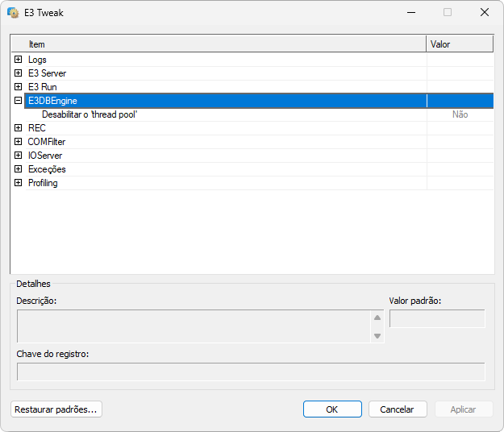The width and height of the screenshot is (504, 432).
Task: Expand the Exceções node
Action: (19, 169)
